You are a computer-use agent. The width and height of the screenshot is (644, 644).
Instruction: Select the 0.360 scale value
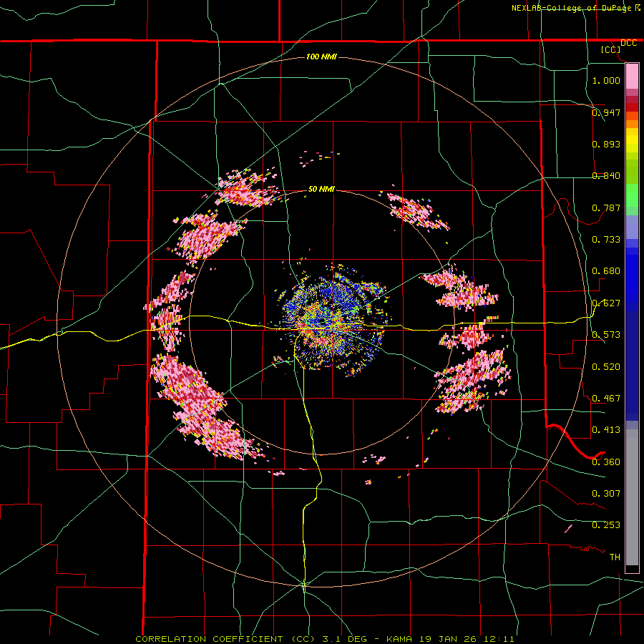tap(606, 462)
